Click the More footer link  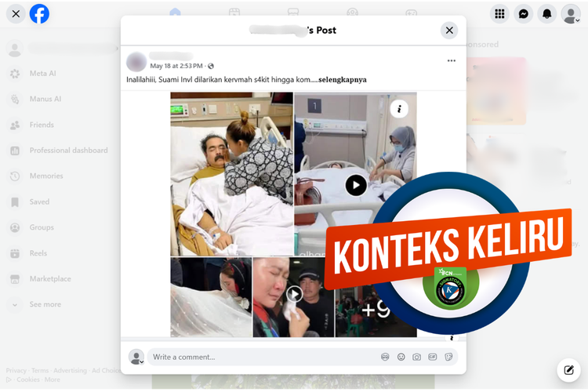[52, 379]
